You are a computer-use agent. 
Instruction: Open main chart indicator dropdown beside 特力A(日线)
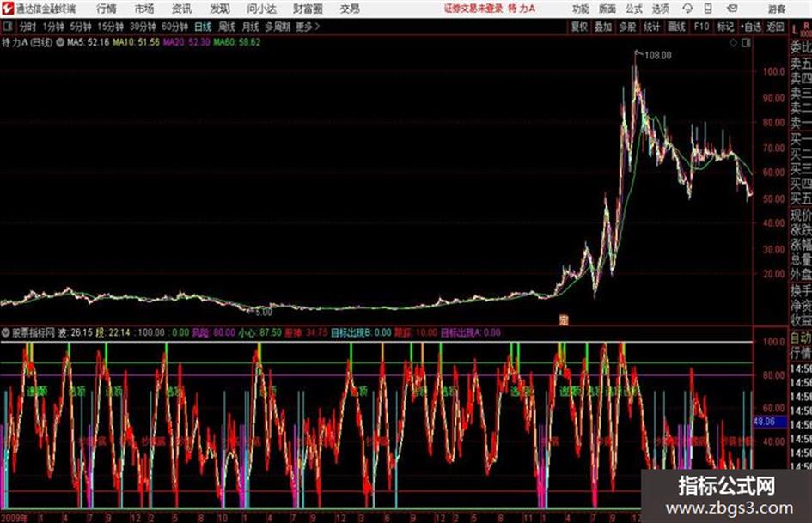[60, 42]
